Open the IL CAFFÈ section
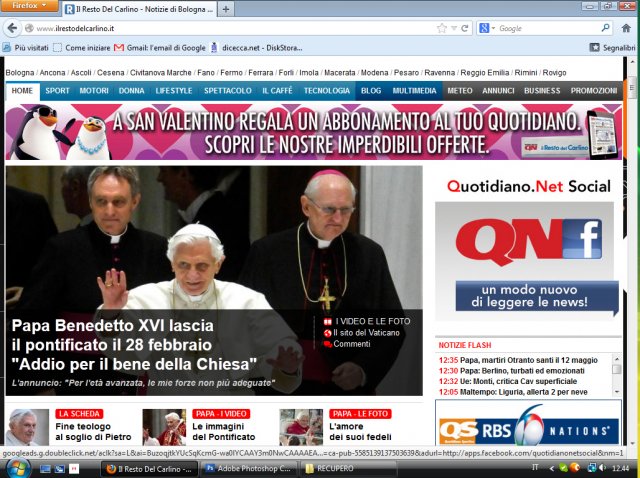The image size is (640, 478). (277, 91)
